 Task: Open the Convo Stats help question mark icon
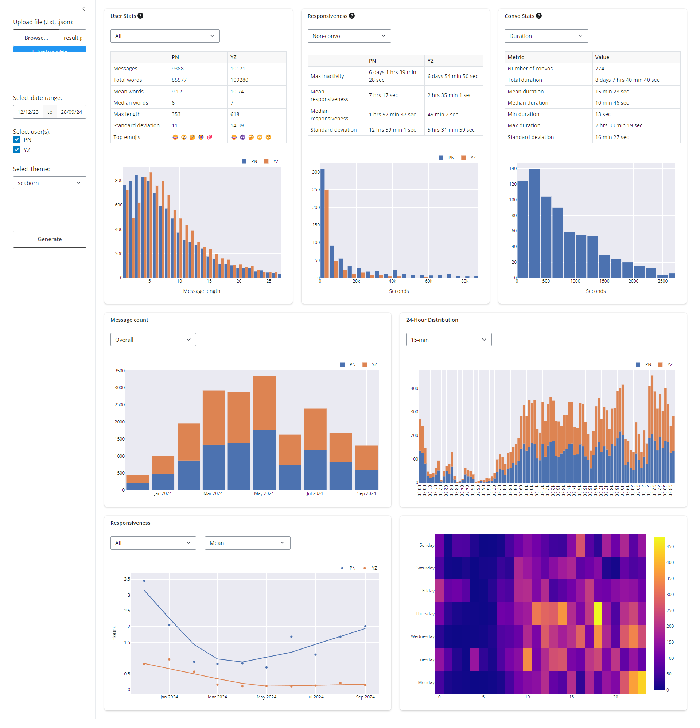(539, 16)
